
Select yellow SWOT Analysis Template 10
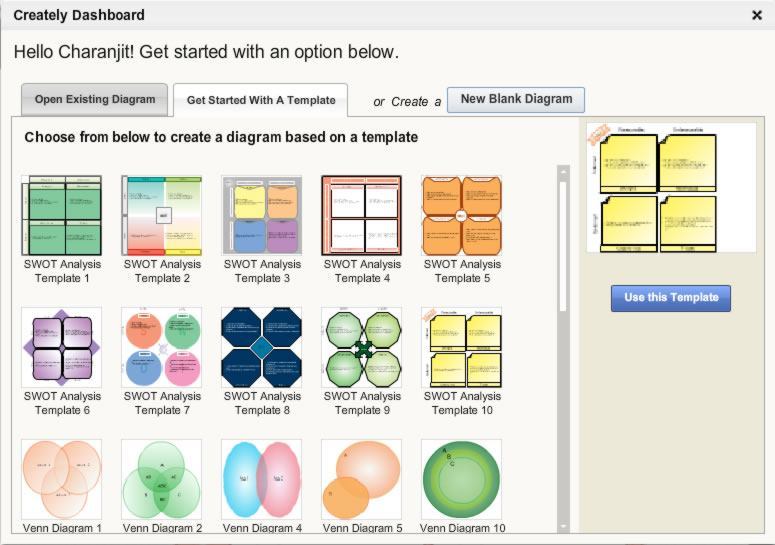[461, 348]
